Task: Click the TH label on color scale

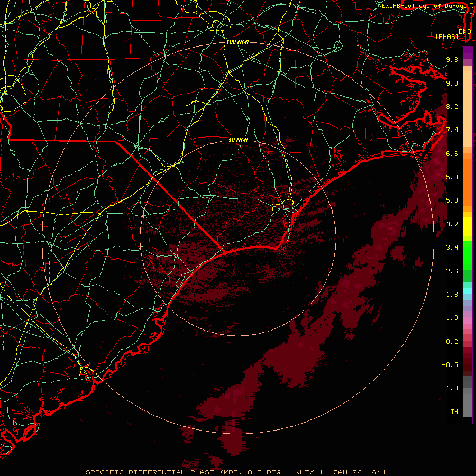Action: click(454, 412)
